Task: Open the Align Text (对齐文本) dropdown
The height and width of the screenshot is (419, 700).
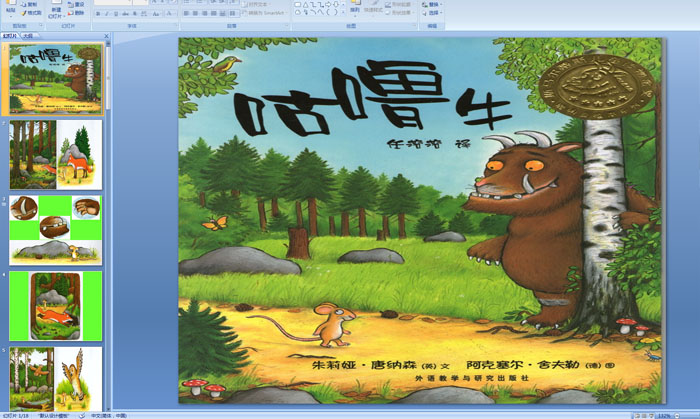Action: click(x=257, y=4)
